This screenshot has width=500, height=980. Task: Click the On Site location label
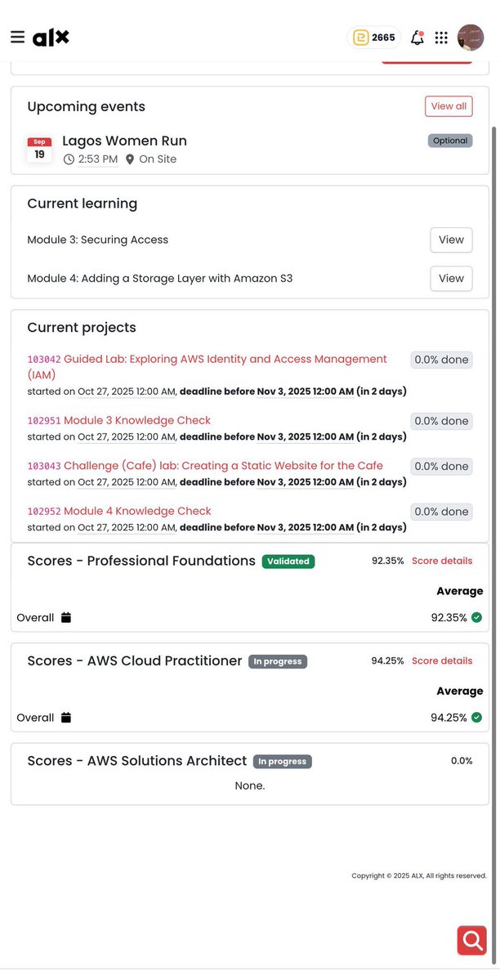pos(158,159)
